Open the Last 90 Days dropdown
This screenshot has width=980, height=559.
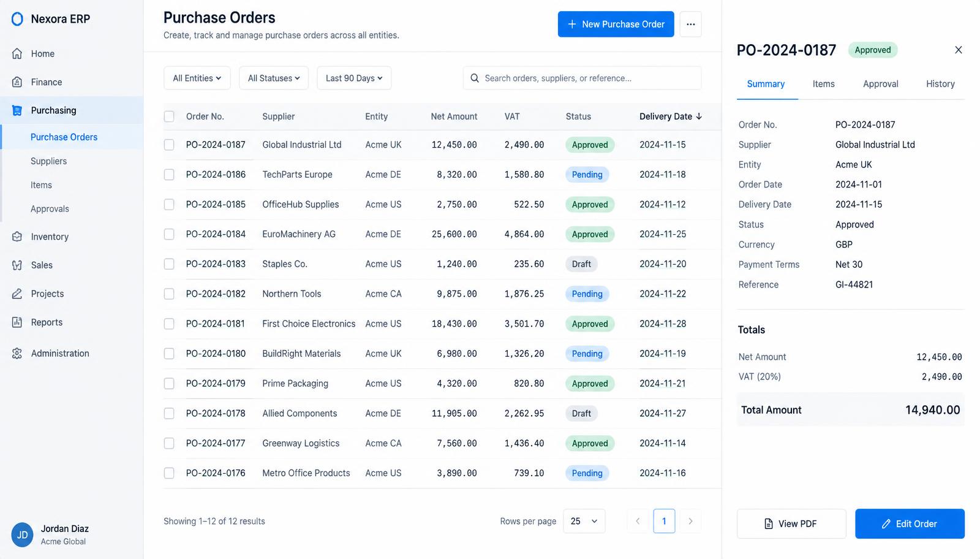pos(354,78)
